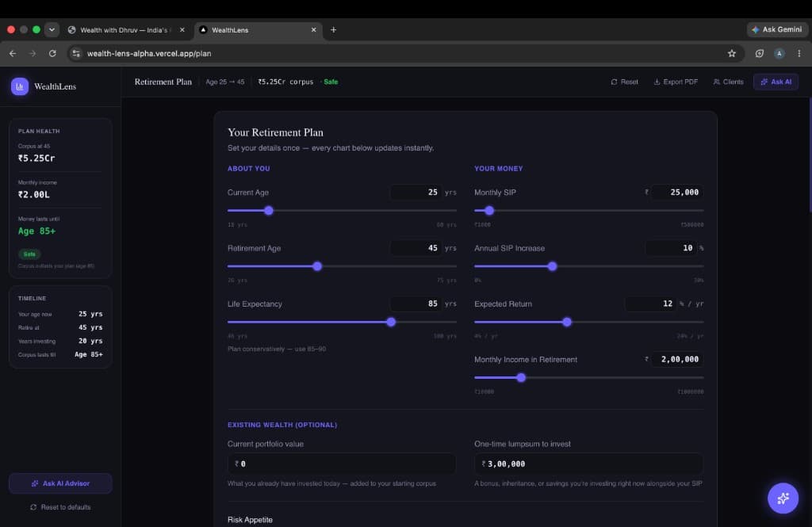Click the Current portfolio value input
812x527 pixels.
point(342,464)
